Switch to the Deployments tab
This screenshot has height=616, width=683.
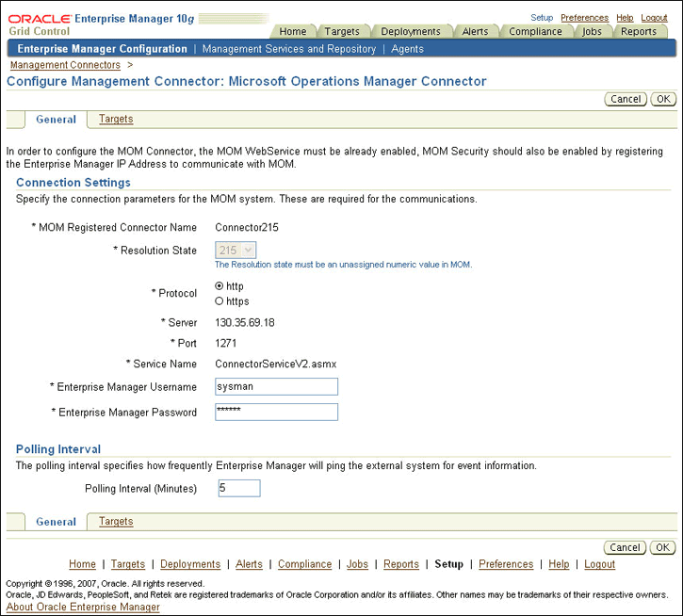[411, 31]
